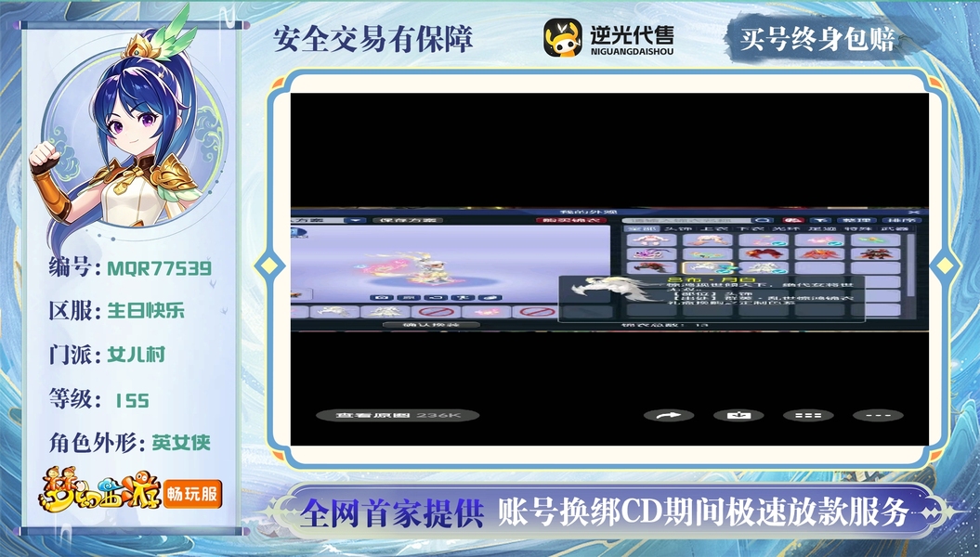Click the wardrobe grid vertical scrollbar
The image size is (980, 557).
coord(910,265)
